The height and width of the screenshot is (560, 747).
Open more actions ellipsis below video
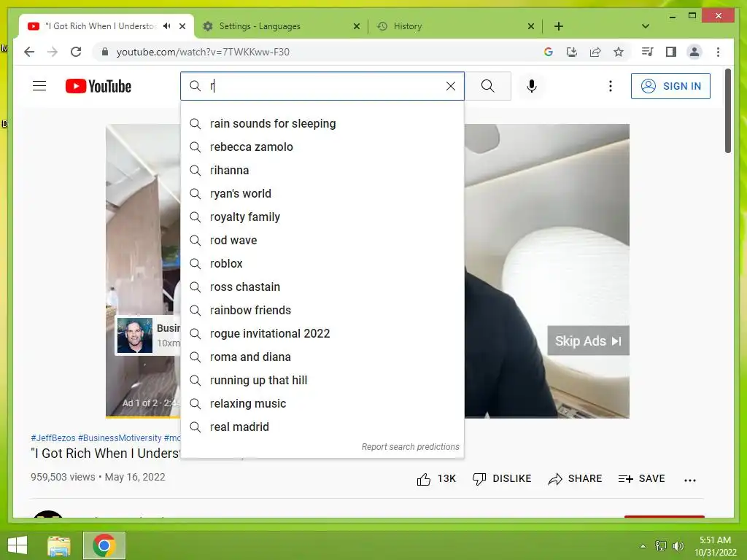690,480
